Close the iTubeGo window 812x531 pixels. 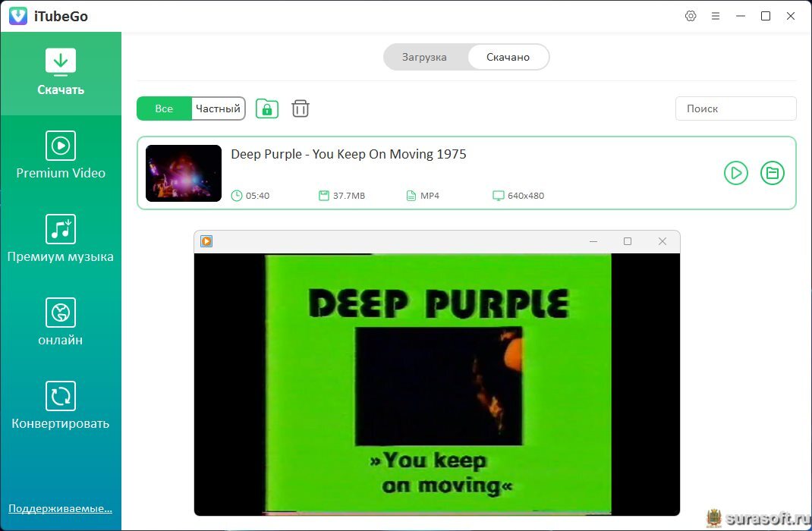[790, 16]
